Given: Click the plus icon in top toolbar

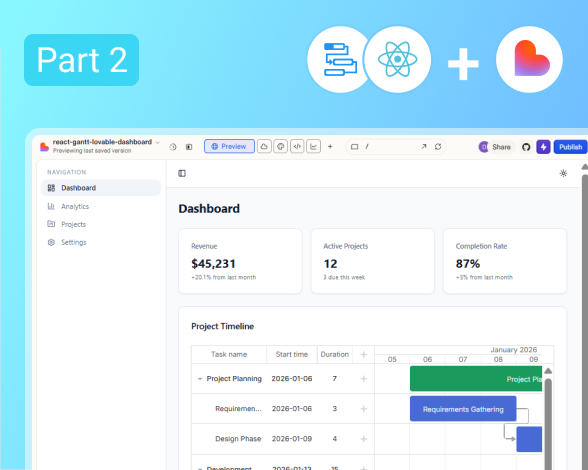Looking at the screenshot, I should coord(330,147).
